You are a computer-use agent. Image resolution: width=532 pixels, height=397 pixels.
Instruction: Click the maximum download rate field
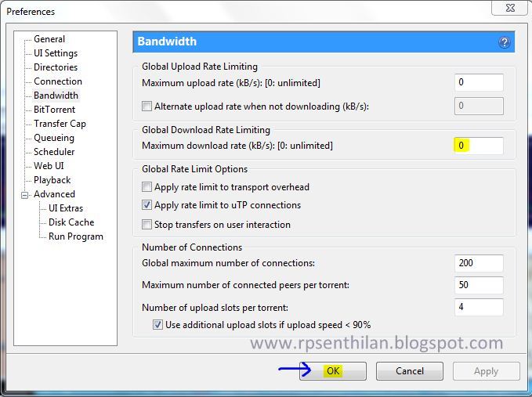tap(479, 146)
